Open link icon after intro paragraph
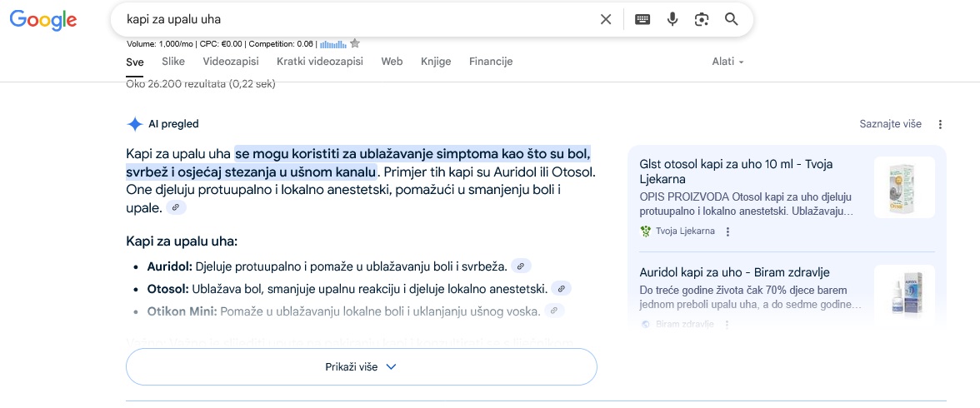This screenshot has height=408, width=980. click(x=177, y=206)
